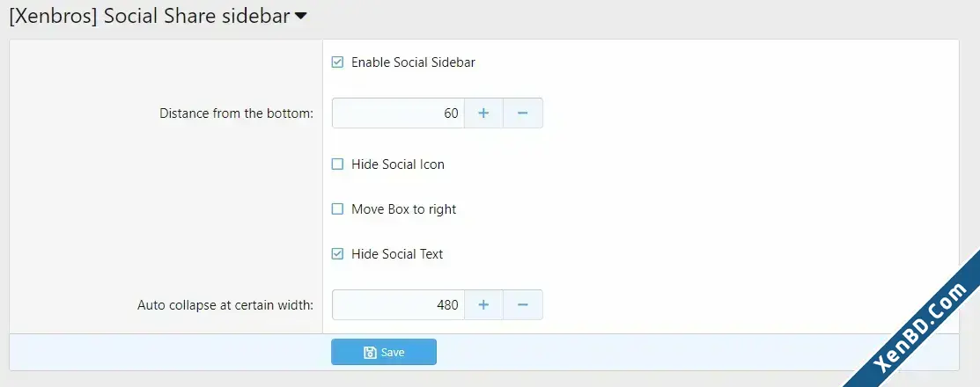Click the [Xenbros] Social Share sidebar heading
The image size is (980, 387).
pyautogui.click(x=150, y=16)
